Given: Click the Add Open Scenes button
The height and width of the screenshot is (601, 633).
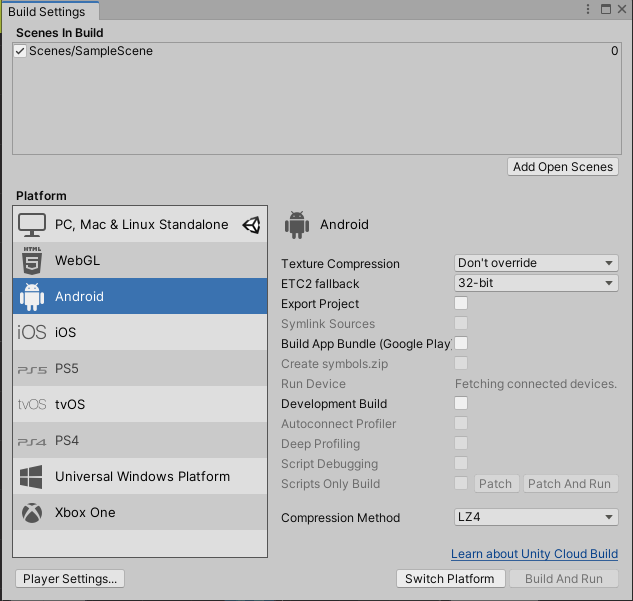Looking at the screenshot, I should click(x=563, y=167).
